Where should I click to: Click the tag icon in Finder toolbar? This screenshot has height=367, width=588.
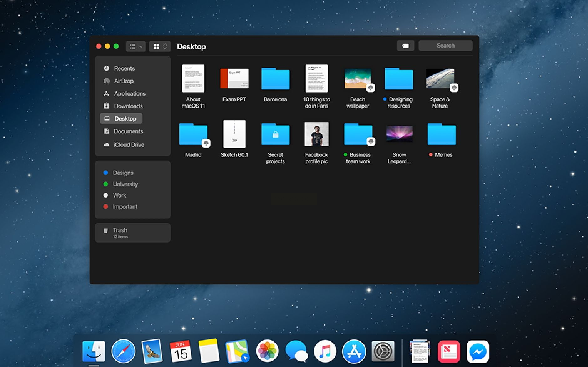point(405,46)
